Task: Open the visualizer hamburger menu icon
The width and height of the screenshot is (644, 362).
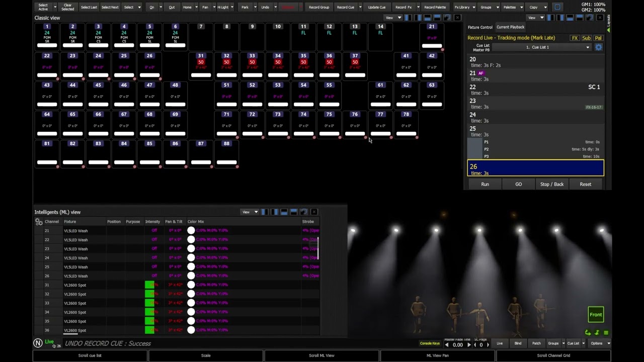Action: point(606,333)
